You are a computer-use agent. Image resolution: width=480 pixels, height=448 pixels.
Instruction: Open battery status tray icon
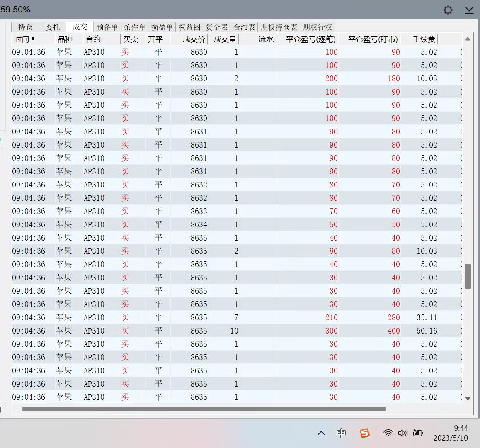coord(418,433)
